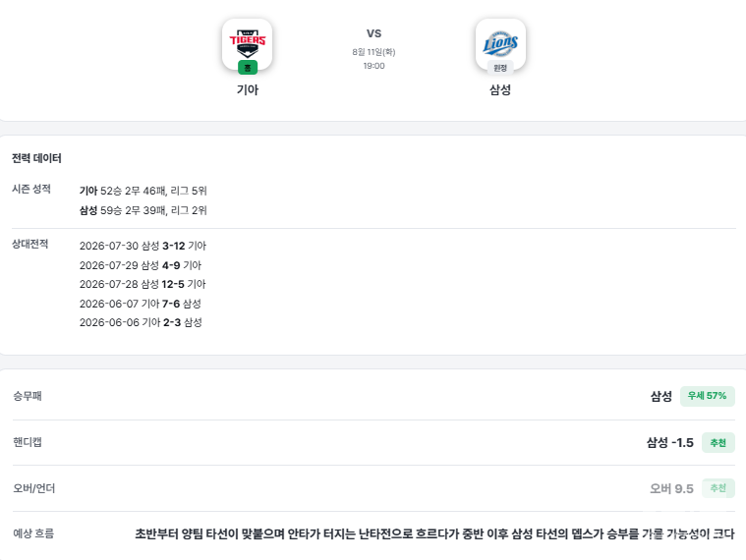Screen dimensions: 746x560
Task: Select the green home badge under Tigers
Action: click(x=248, y=68)
